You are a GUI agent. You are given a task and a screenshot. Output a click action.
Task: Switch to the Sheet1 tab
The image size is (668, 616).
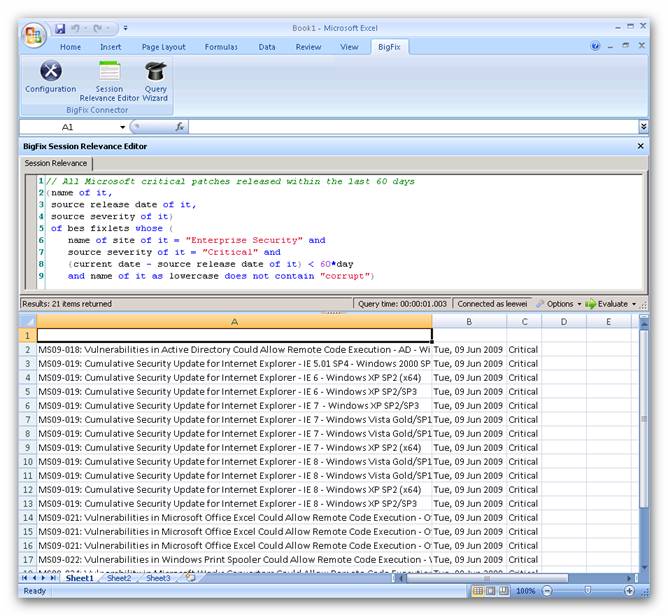[80, 578]
